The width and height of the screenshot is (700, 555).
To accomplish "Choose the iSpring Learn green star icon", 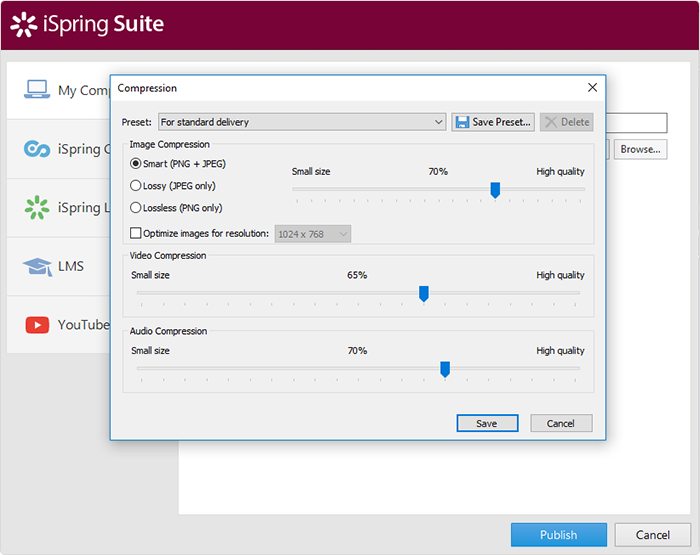I will click(x=37, y=208).
